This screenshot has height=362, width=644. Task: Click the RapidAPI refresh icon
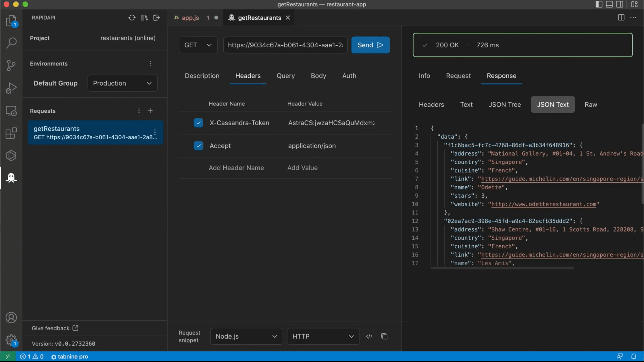(132, 18)
